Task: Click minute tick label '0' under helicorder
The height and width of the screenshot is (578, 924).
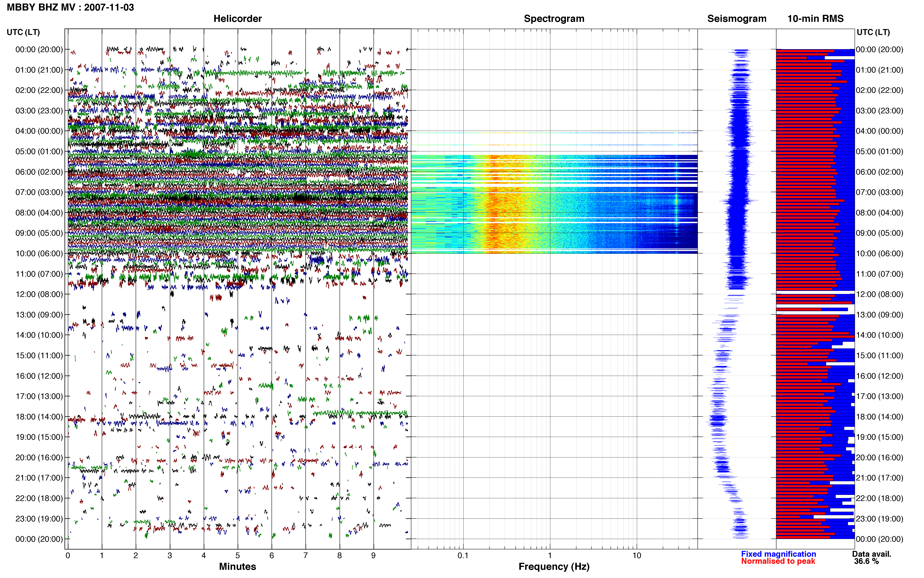Action: coord(68,555)
